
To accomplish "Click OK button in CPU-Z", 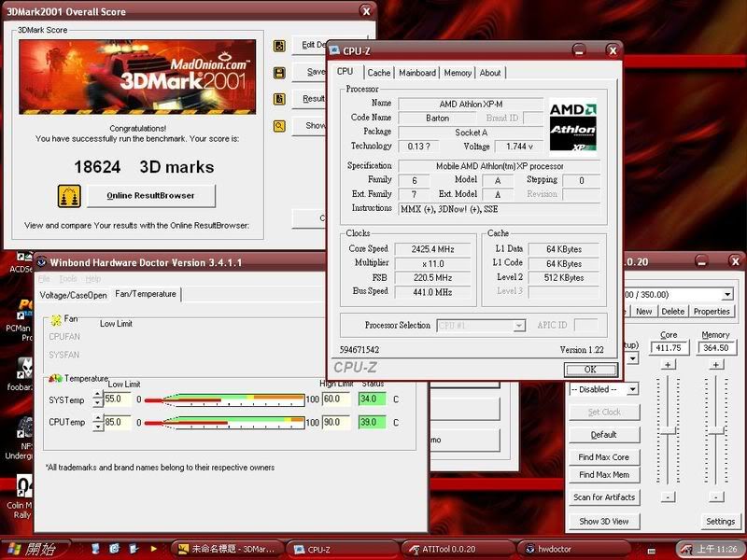I will click(591, 370).
